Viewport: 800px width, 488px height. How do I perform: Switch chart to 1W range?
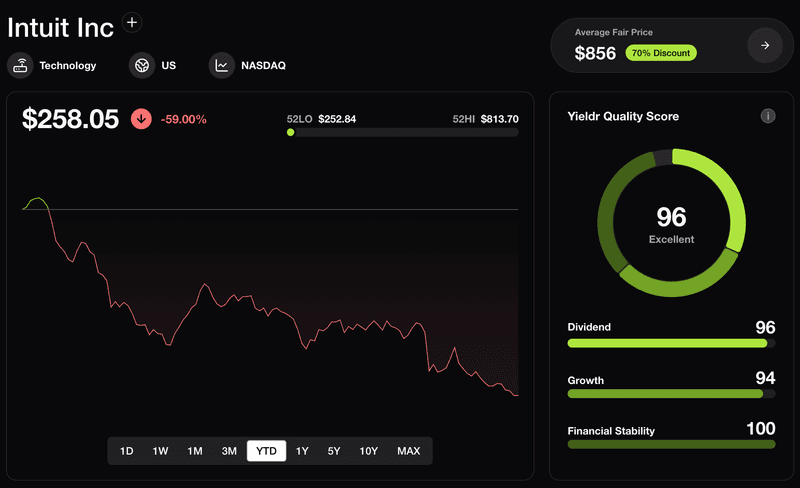point(160,451)
